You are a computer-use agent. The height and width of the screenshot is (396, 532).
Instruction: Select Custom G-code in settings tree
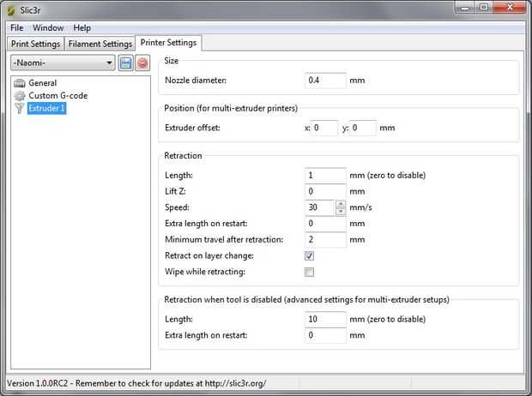click(x=58, y=96)
